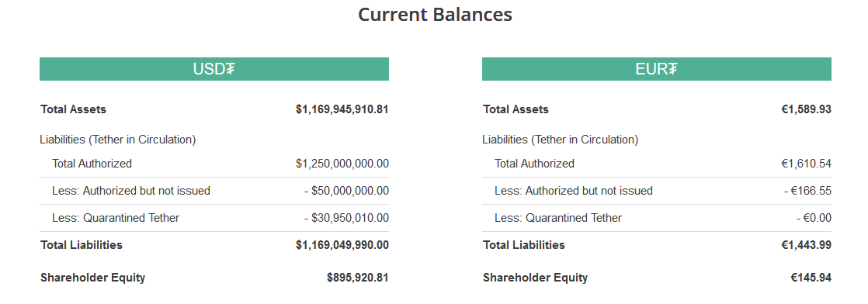Screen dimensions: 868x304
Task: Click EUR Liabilities (Tether in Circulation) label
Action: click(561, 140)
